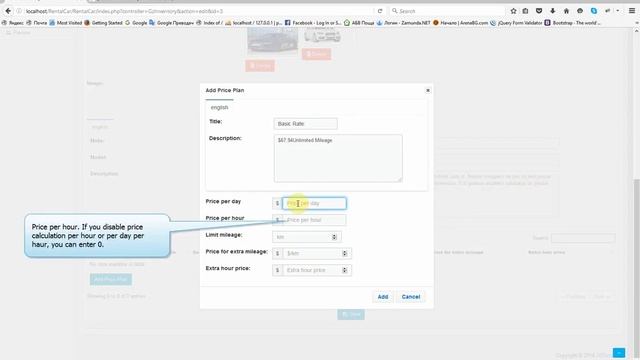Click the Description text area
The height and width of the screenshot is (360, 640).
(338, 158)
